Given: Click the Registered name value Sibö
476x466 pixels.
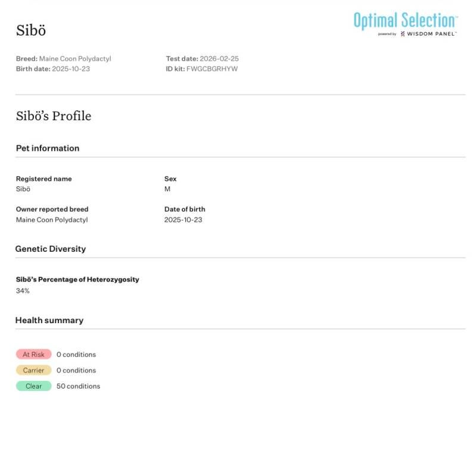Looking at the screenshot, I should point(23,189).
